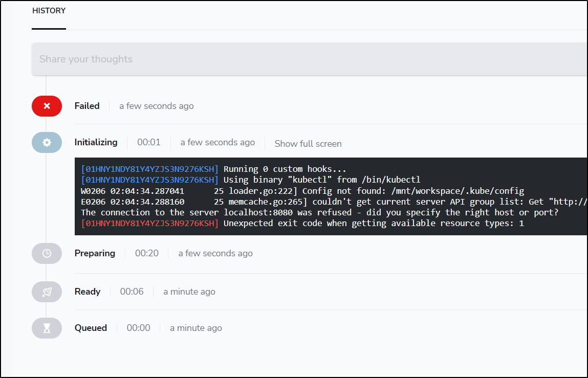Click the Initializing timestamp a few seconds ago
The image size is (588, 378).
click(x=217, y=143)
